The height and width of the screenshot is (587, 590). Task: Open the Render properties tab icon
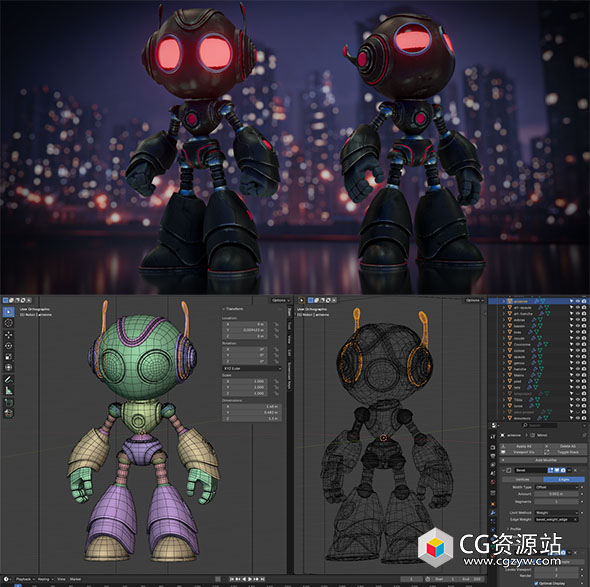493,447
